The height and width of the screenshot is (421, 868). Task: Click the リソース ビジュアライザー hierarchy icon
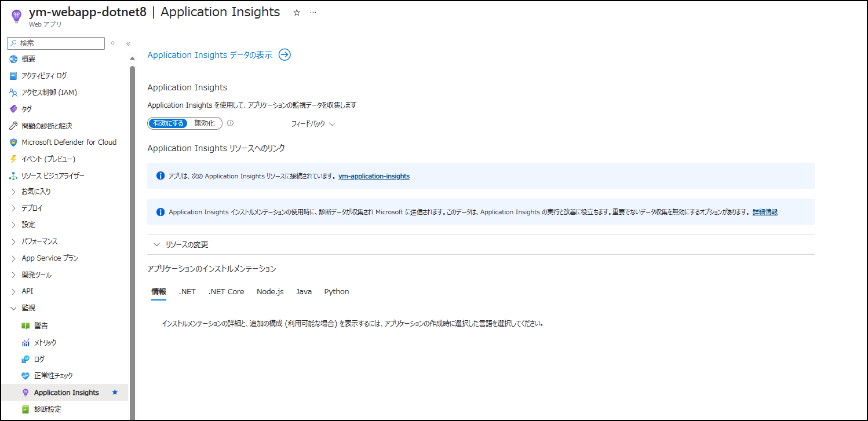(13, 176)
